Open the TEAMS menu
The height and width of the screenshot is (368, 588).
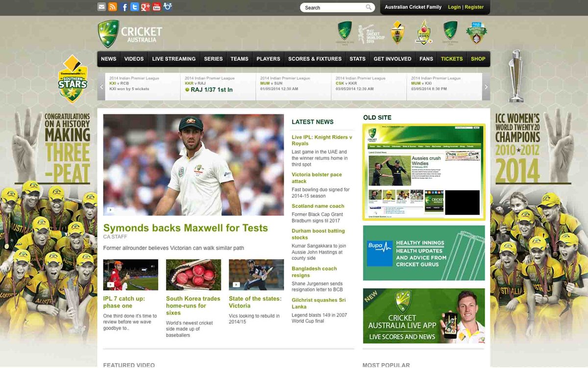click(239, 59)
